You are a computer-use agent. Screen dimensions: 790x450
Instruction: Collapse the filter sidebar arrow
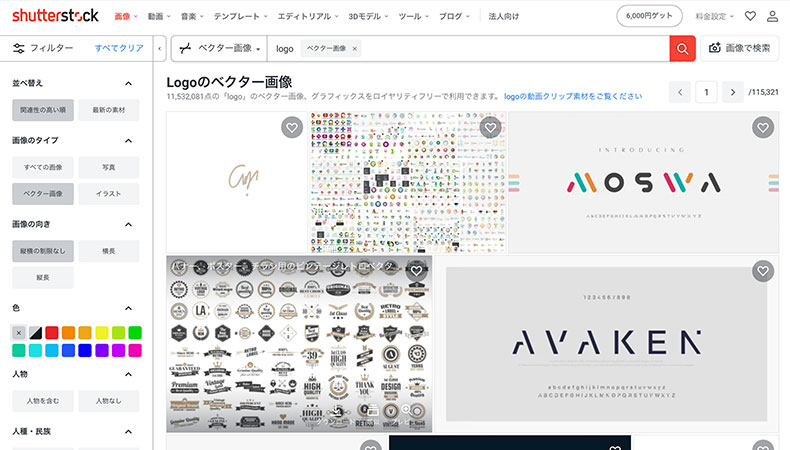[x=160, y=48]
